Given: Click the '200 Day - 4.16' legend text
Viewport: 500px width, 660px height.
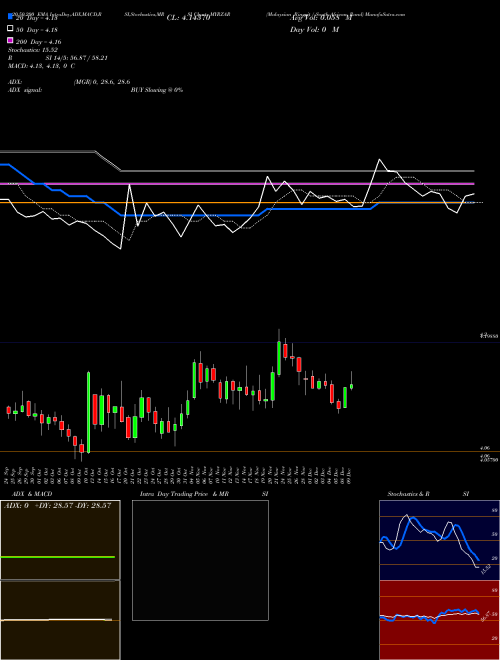Looking at the screenshot, I should click(39, 42).
